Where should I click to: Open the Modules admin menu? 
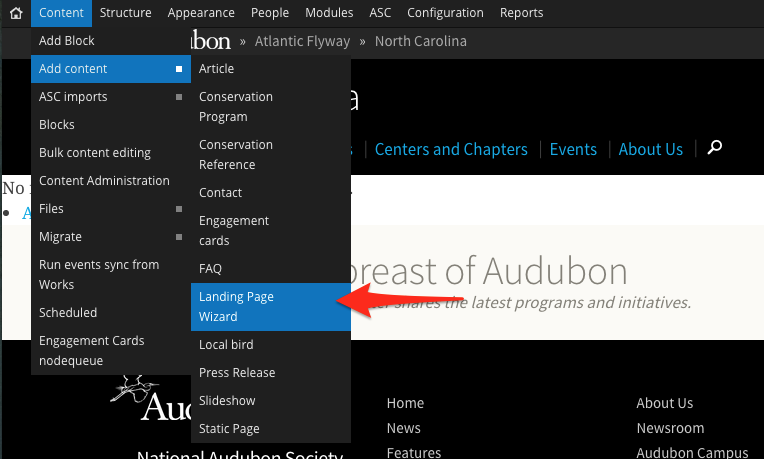pyautogui.click(x=329, y=13)
